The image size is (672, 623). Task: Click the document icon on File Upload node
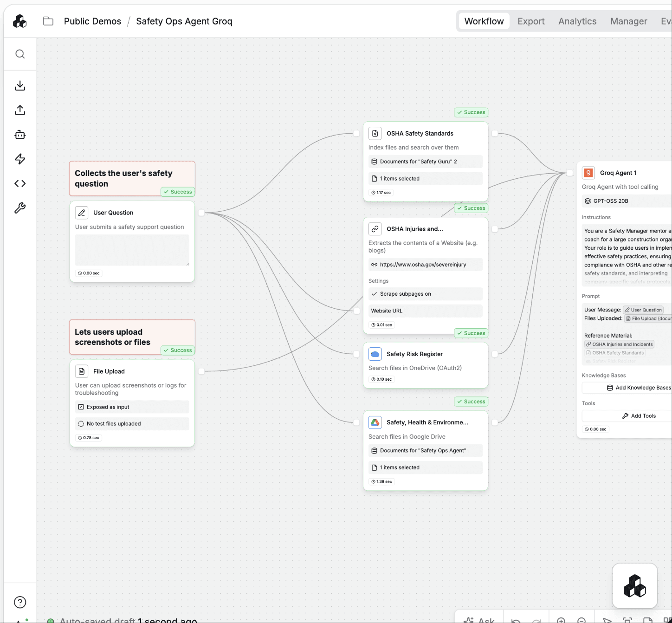point(82,371)
